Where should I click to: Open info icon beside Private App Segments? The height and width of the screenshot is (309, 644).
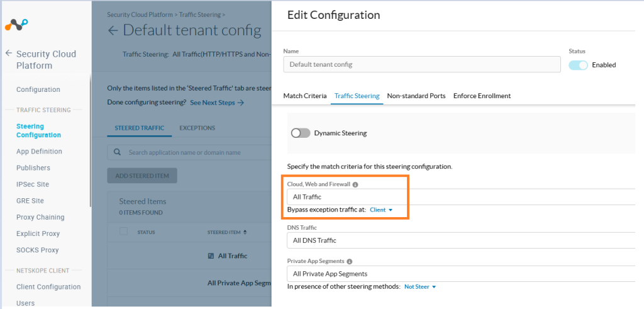349,261
